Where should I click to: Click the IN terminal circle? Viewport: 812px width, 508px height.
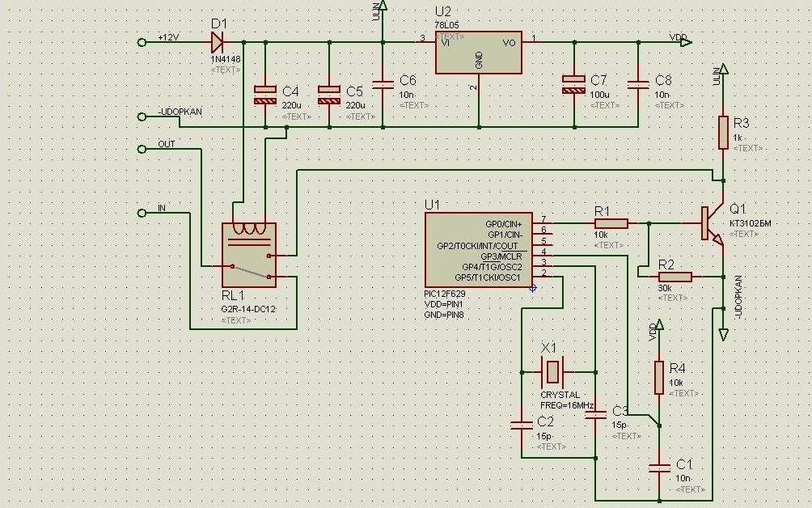(x=142, y=213)
